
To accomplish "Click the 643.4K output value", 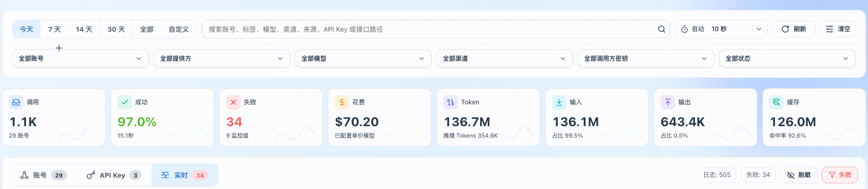I will 682,122.
